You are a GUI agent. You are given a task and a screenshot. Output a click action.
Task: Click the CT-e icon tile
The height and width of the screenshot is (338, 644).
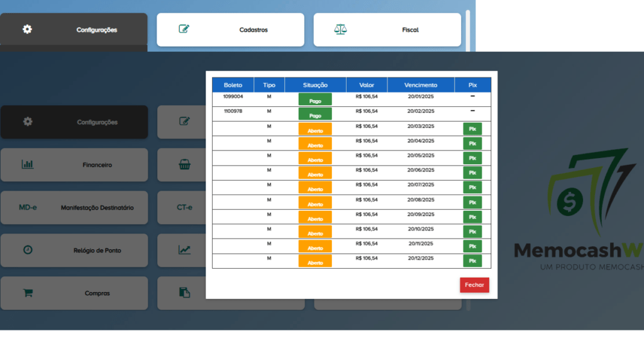184,208
